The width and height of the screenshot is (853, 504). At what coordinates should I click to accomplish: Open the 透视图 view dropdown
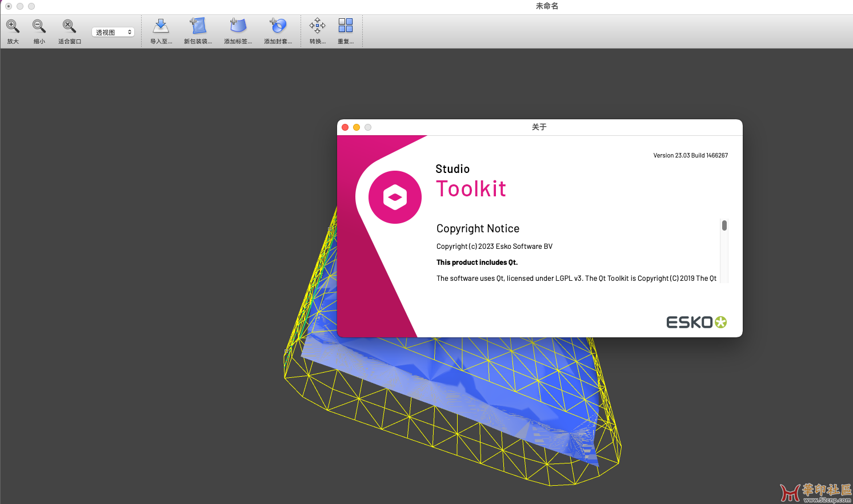coord(113,33)
